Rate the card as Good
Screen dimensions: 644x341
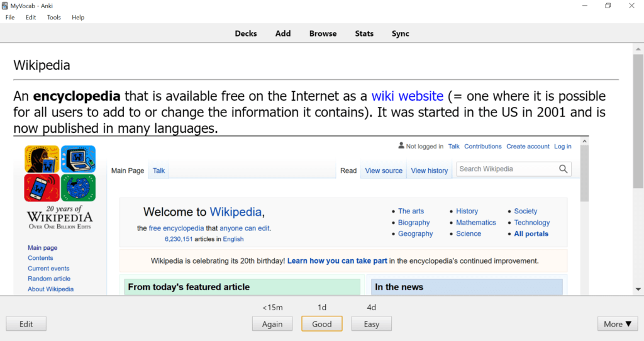click(321, 324)
